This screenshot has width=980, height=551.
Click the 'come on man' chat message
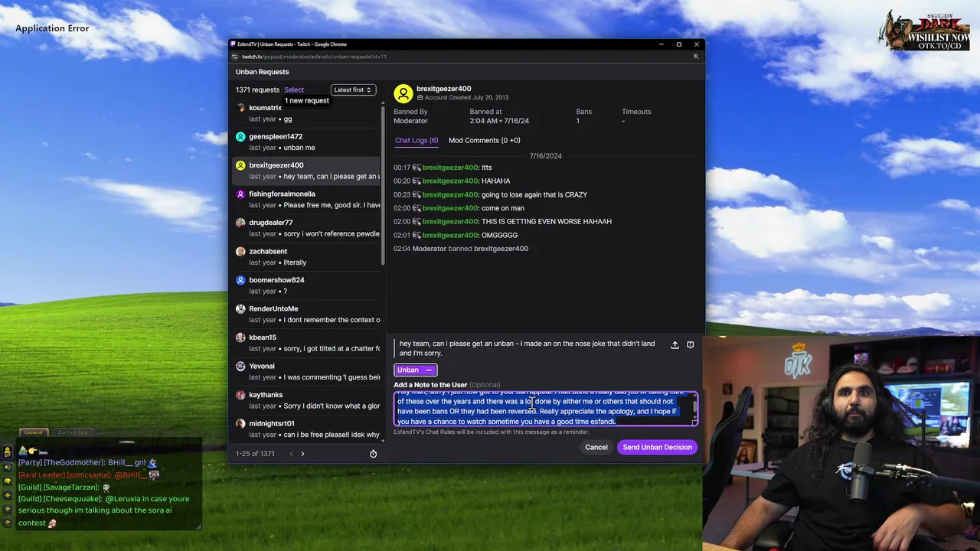[503, 208]
